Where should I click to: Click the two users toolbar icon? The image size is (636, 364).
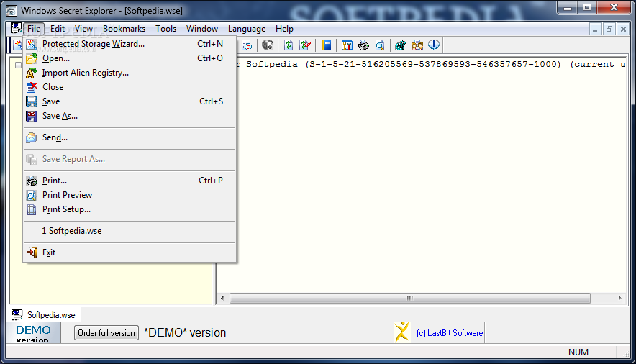click(417, 45)
